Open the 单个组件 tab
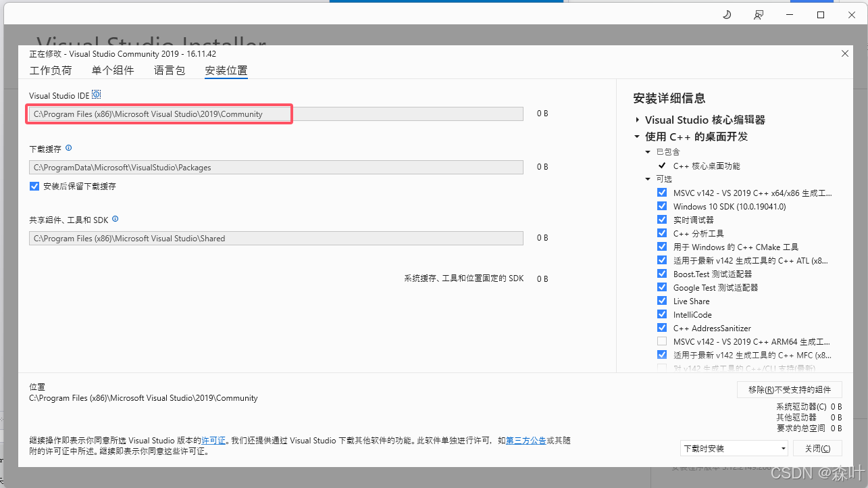Screen dimensions: 868x488 pyautogui.click(x=113, y=70)
